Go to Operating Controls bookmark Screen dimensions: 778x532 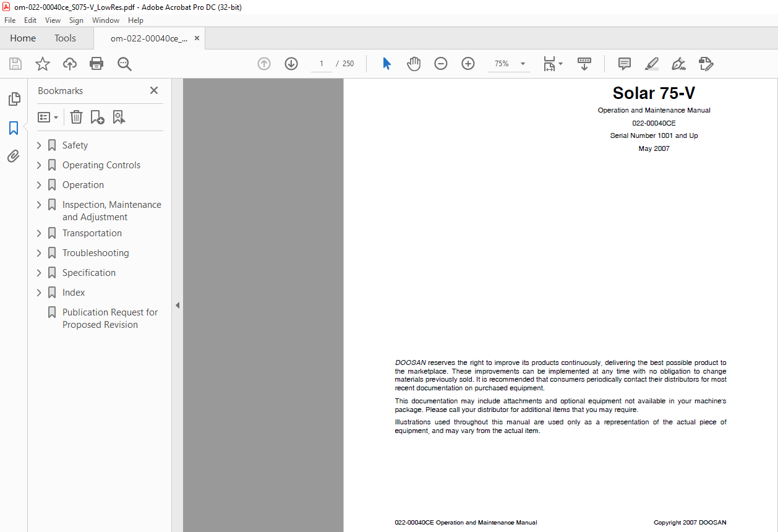coord(101,165)
